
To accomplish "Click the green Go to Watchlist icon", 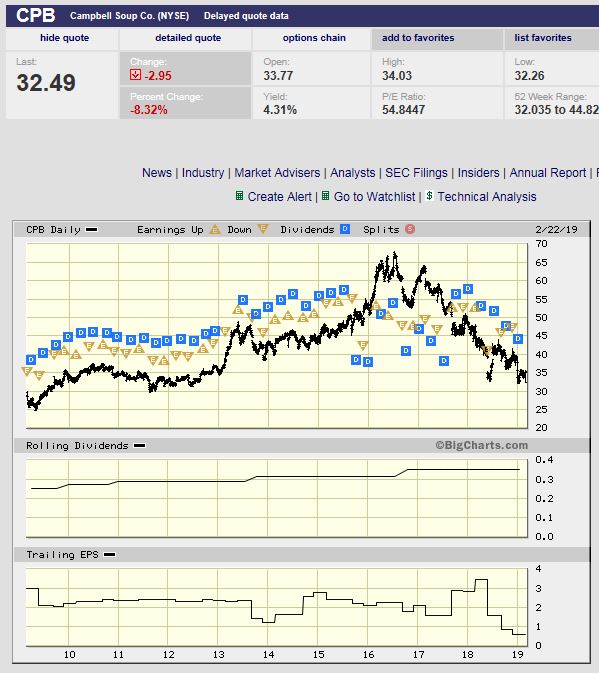I will [x=326, y=196].
